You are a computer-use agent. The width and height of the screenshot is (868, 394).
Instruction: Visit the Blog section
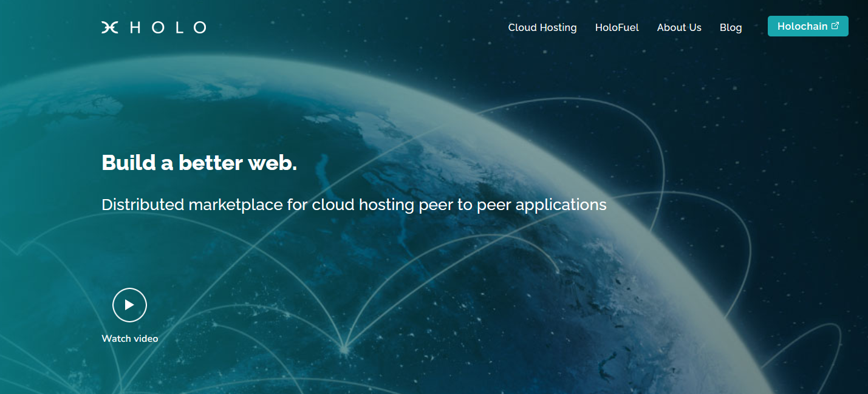(x=731, y=27)
